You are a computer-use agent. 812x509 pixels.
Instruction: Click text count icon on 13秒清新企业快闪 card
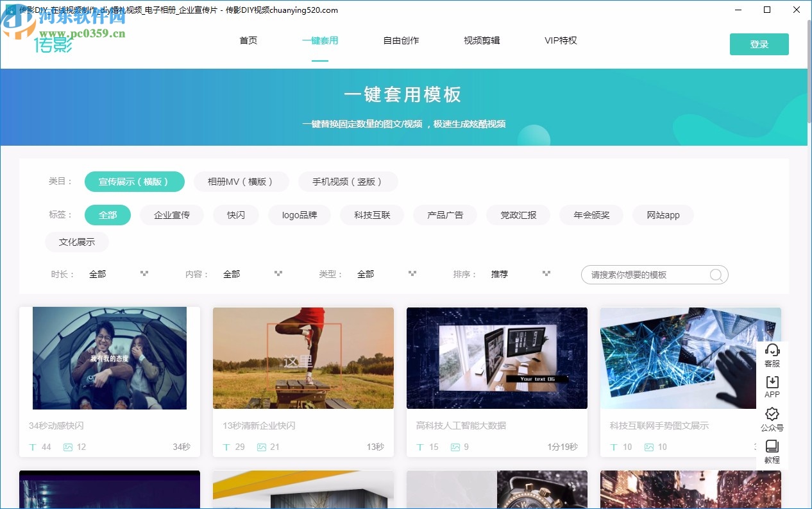[x=226, y=447]
